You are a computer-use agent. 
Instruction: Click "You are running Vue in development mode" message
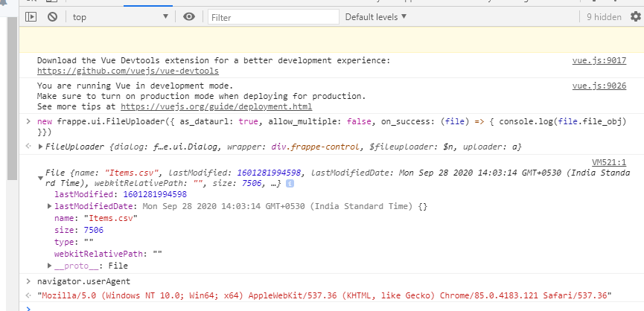(x=135, y=86)
